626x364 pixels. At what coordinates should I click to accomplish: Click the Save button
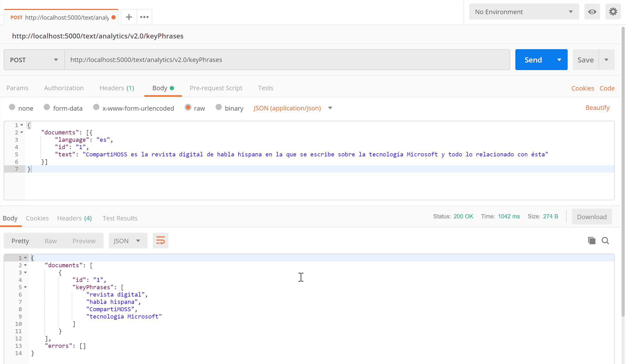pyautogui.click(x=585, y=60)
